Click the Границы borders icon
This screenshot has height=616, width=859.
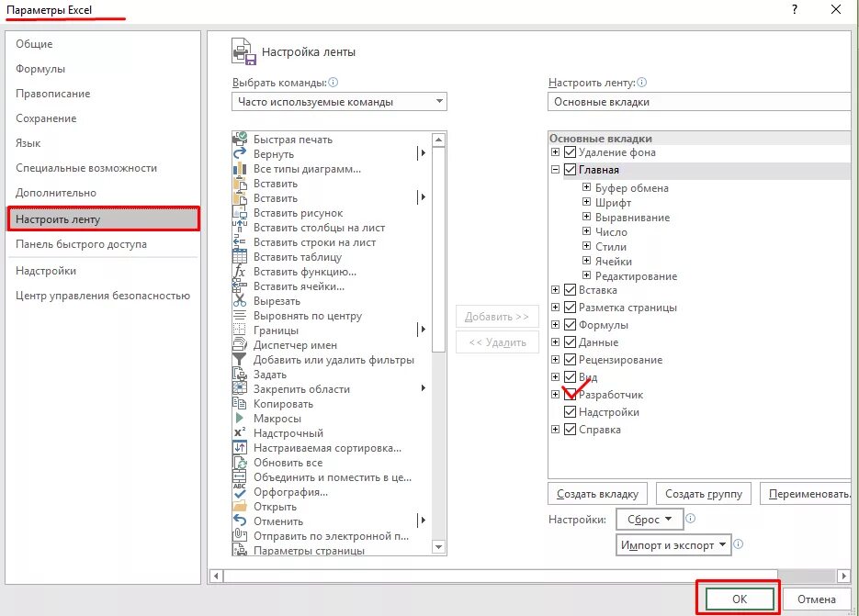tap(240, 330)
